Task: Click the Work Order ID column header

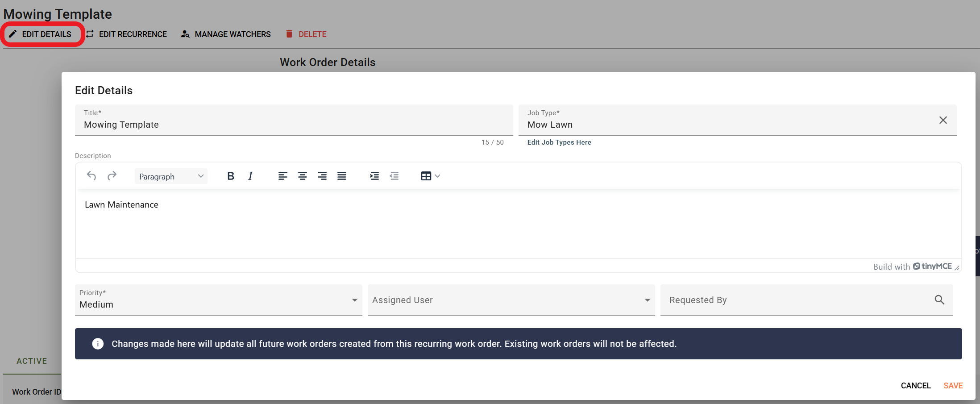Action: [x=37, y=392]
